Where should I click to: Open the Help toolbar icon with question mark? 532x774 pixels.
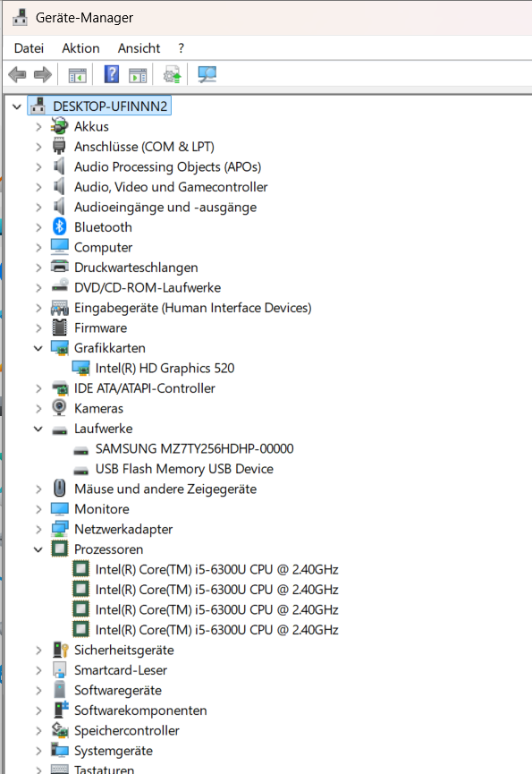[x=112, y=74]
